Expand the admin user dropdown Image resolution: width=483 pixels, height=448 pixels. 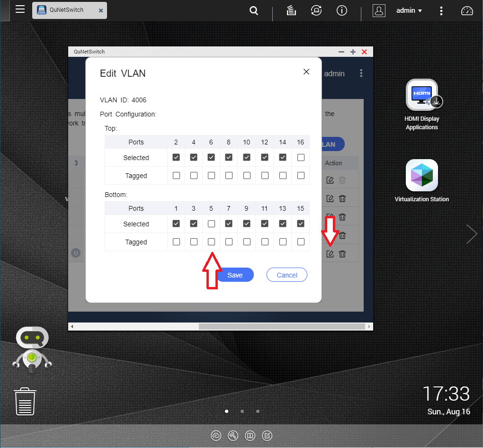coord(409,11)
